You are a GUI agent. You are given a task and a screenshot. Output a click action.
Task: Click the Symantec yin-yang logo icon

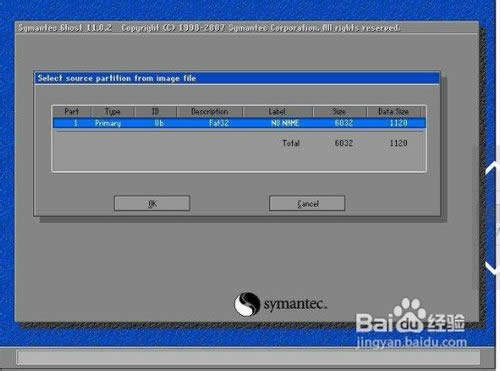[x=247, y=304]
